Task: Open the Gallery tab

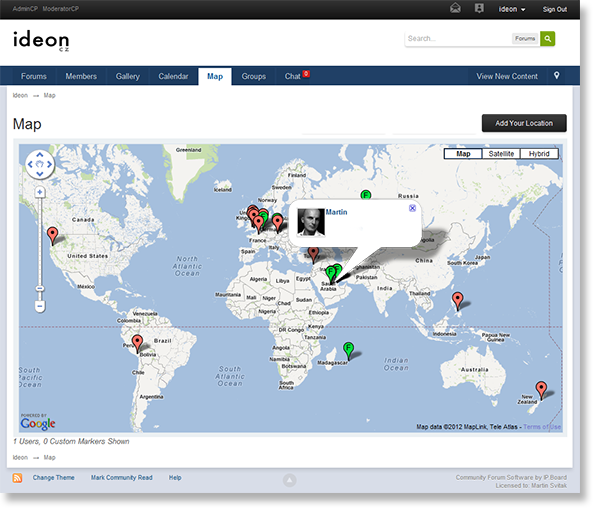Action: (128, 76)
